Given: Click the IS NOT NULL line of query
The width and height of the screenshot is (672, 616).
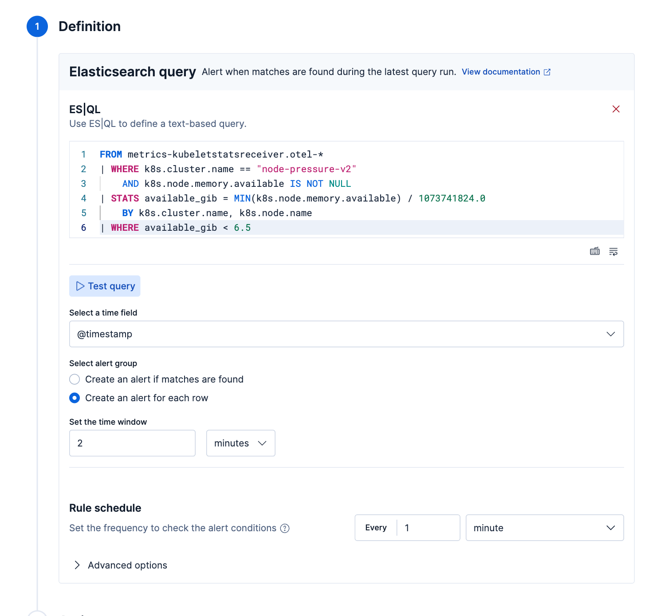Looking at the screenshot, I should 236,184.
